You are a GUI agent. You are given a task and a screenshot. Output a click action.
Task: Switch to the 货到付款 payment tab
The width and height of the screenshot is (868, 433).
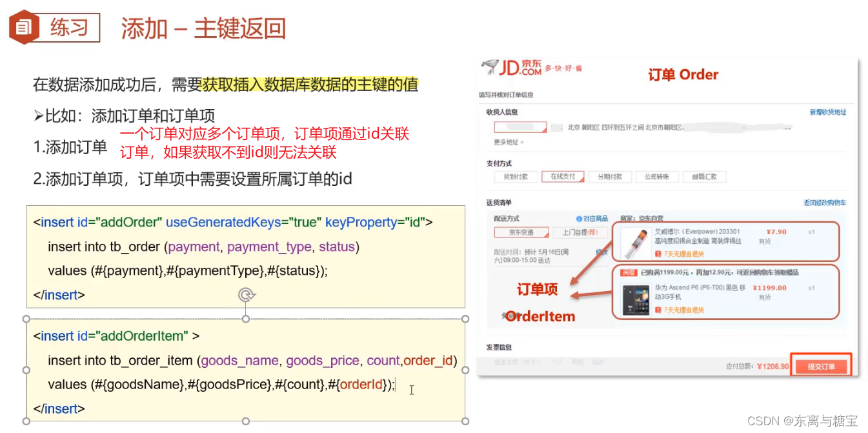[517, 176]
